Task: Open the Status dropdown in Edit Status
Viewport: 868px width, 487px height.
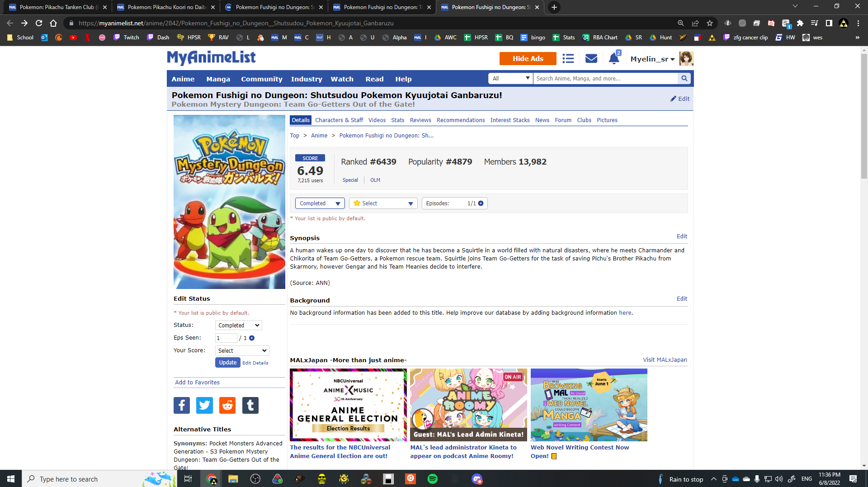Action: [x=238, y=325]
